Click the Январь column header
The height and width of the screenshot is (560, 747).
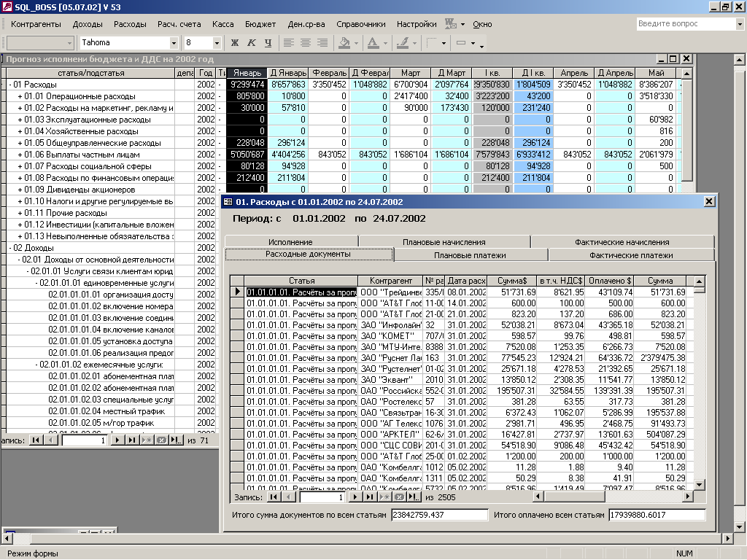(x=246, y=73)
